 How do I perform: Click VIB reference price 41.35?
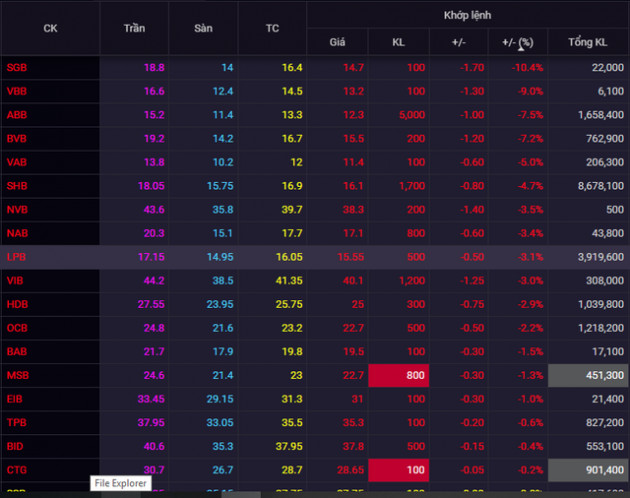pos(289,281)
